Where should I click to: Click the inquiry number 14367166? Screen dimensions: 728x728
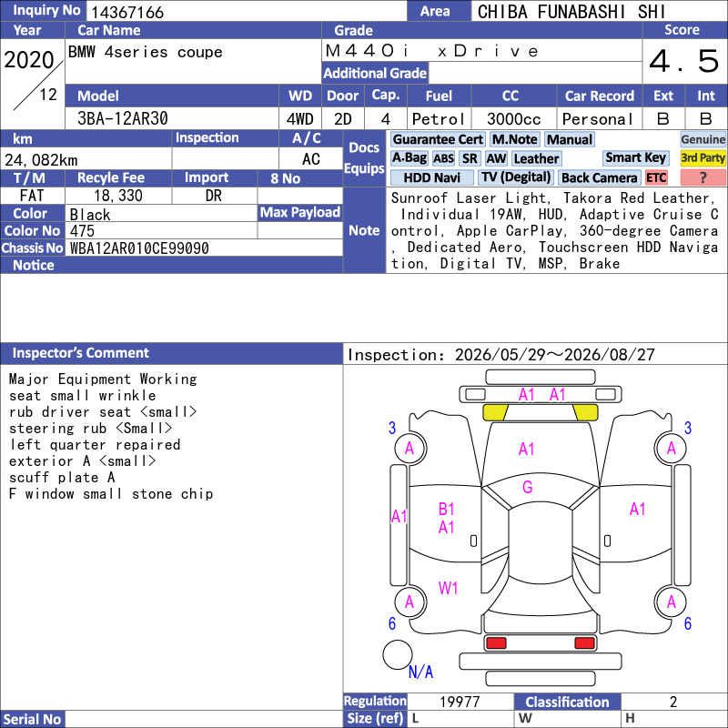127,12
